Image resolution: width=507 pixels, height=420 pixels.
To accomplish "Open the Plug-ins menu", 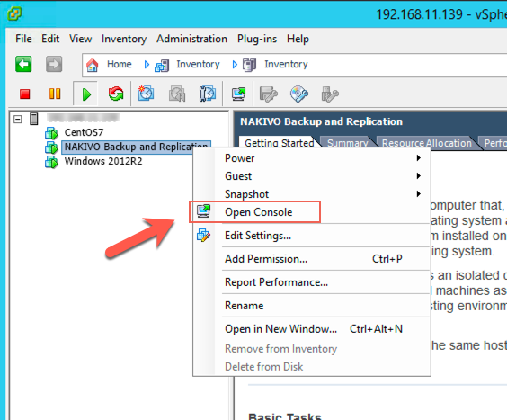I will click(257, 39).
